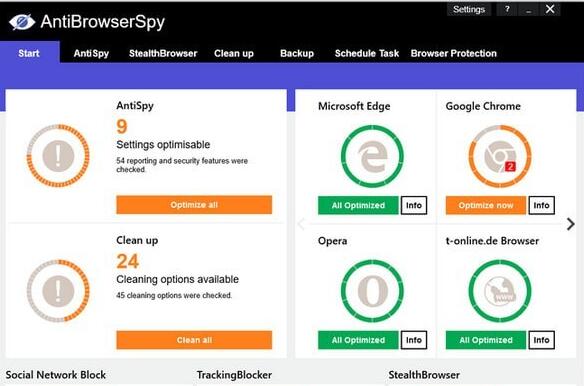
Task: Click Optimize now for Google Chrome
Action: click(486, 205)
